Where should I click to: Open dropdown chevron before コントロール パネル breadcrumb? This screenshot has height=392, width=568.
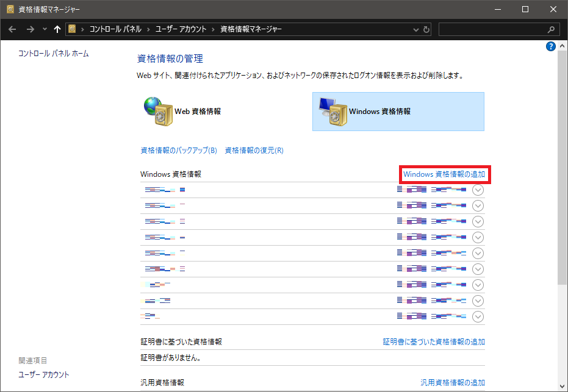82,29
